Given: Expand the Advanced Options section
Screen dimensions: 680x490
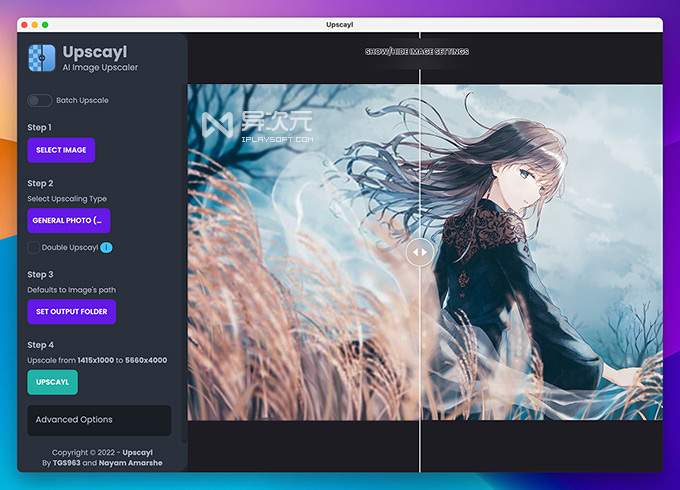Looking at the screenshot, I should click(99, 420).
